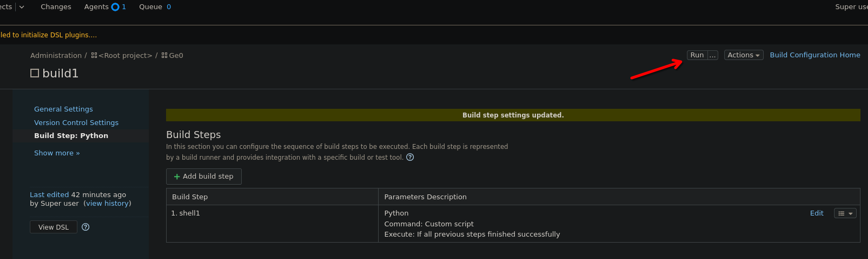Open Build Steps help question icon
This screenshot has height=259, width=868.
[410, 157]
